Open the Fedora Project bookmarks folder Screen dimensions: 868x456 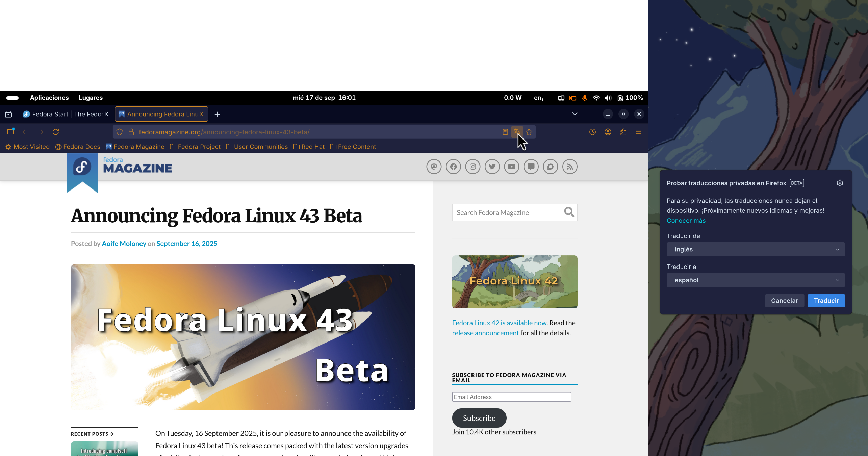[x=195, y=147]
